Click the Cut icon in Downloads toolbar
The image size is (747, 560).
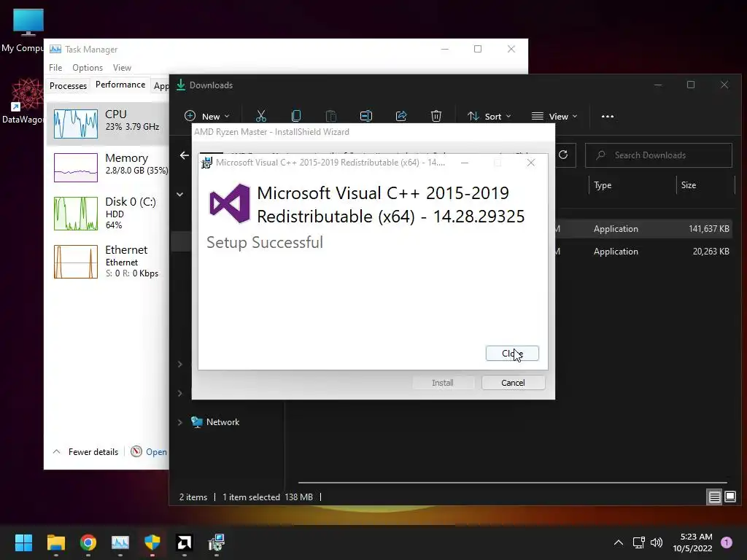tap(261, 116)
